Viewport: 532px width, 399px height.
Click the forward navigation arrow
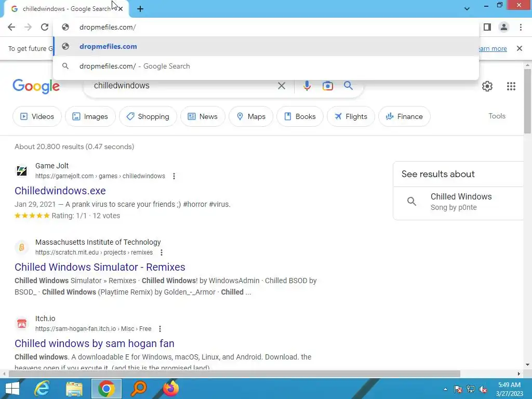pyautogui.click(x=28, y=27)
